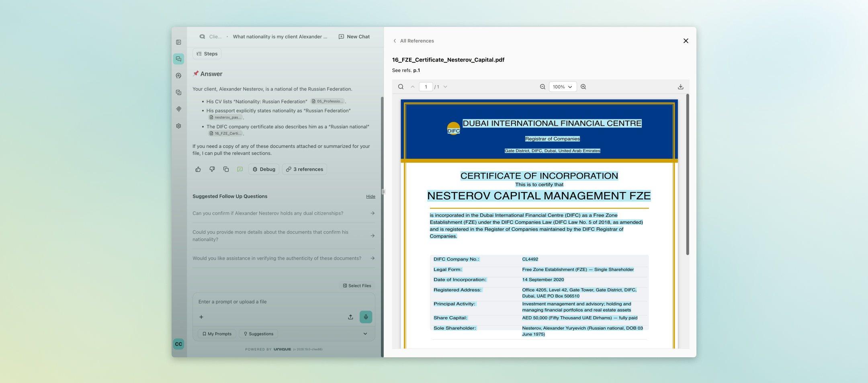The width and height of the screenshot is (868, 383).
Task: Open the 100% zoom level dropdown
Action: point(563,87)
